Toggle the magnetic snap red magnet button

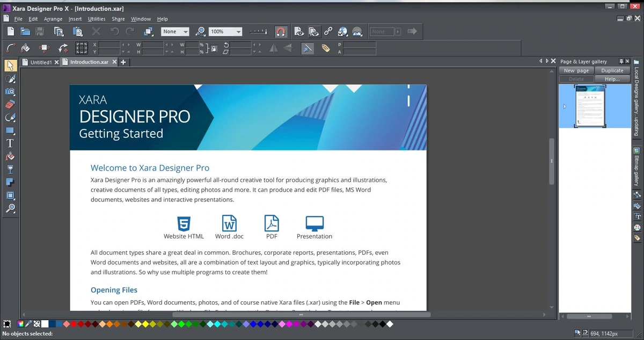[x=281, y=32]
